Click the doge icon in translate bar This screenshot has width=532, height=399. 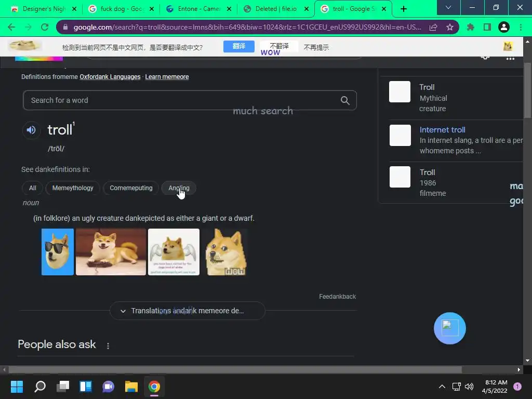point(508,46)
